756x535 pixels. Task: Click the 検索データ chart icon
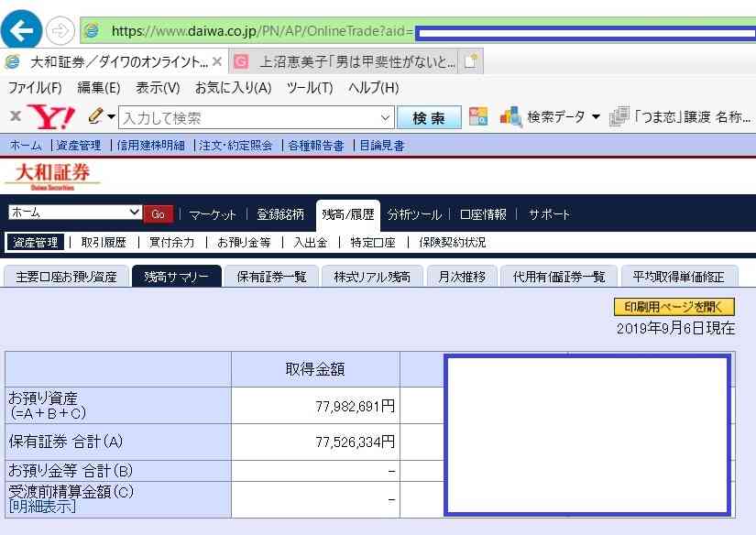click(x=511, y=116)
